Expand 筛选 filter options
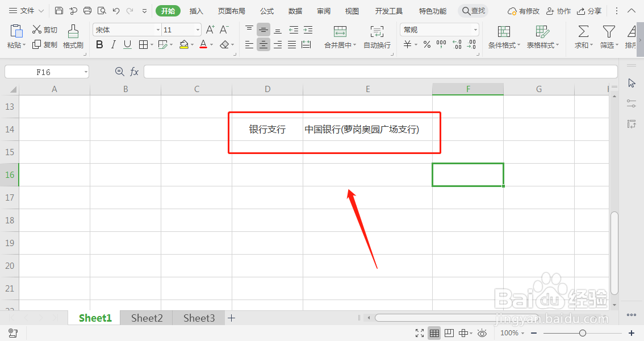Screen dimensions: 644x341 point(617,45)
